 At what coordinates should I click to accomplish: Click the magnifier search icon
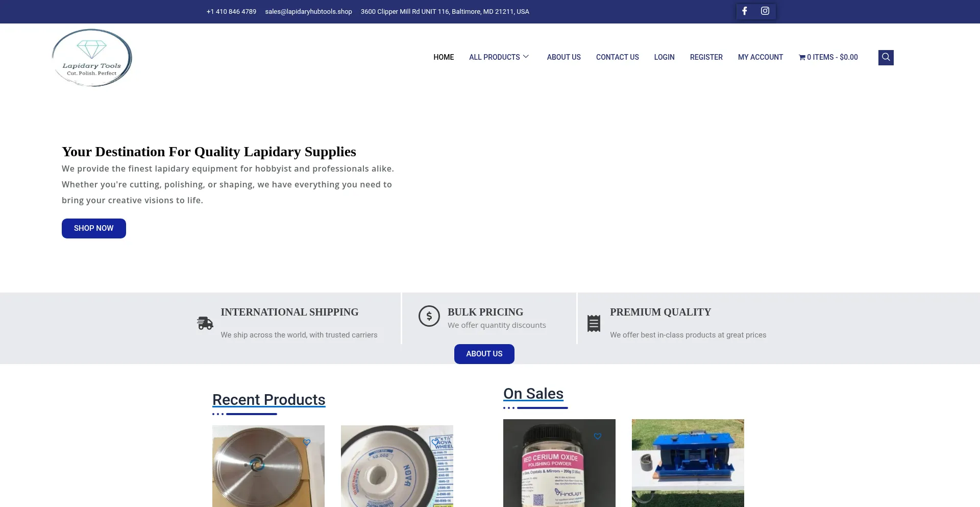886,57
